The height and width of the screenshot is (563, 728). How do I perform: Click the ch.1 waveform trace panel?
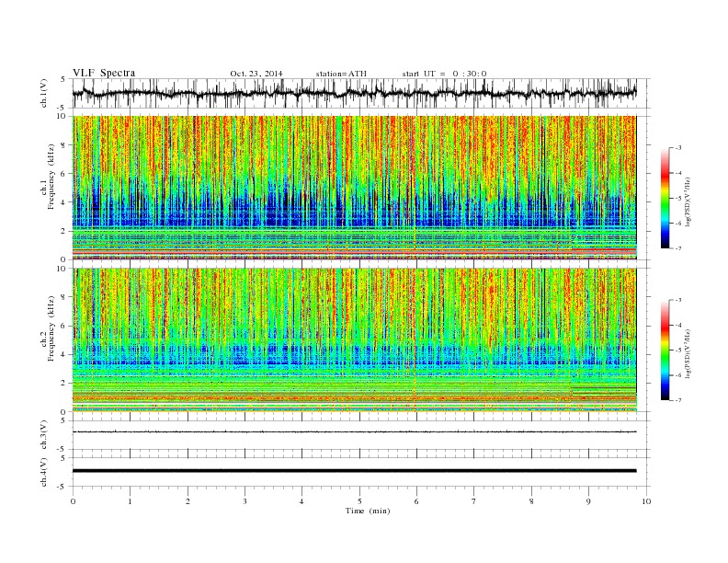point(361,93)
